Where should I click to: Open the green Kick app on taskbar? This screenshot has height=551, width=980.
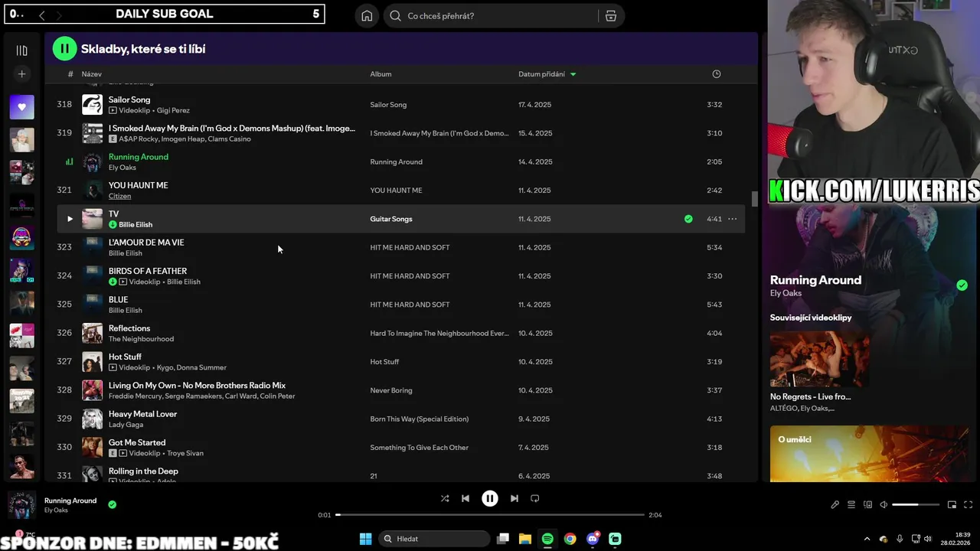615,539
